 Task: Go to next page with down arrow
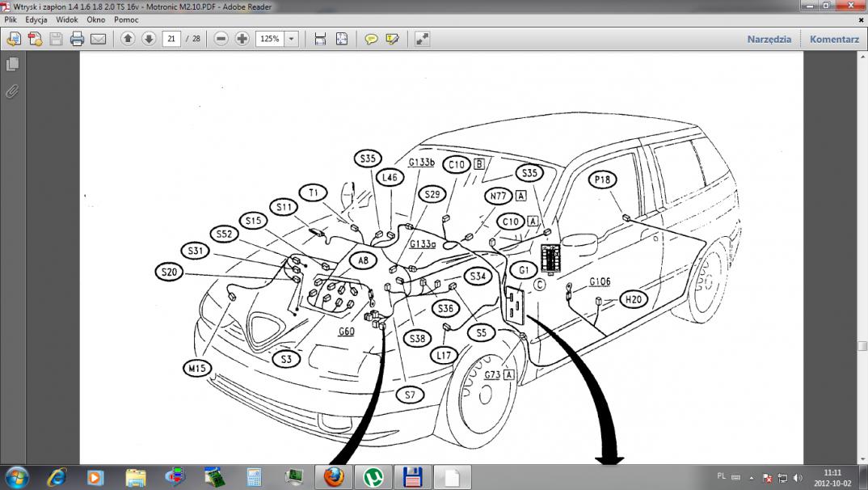(x=149, y=39)
